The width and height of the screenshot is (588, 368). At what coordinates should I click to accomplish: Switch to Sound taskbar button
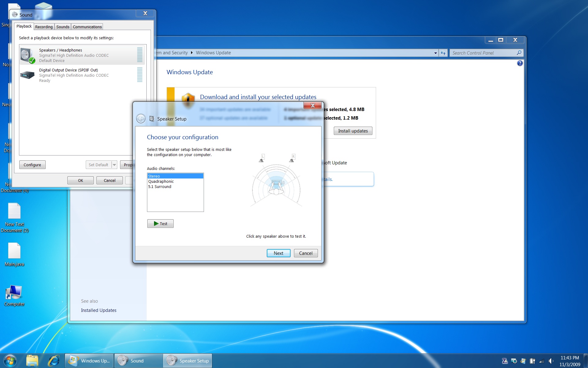click(139, 361)
